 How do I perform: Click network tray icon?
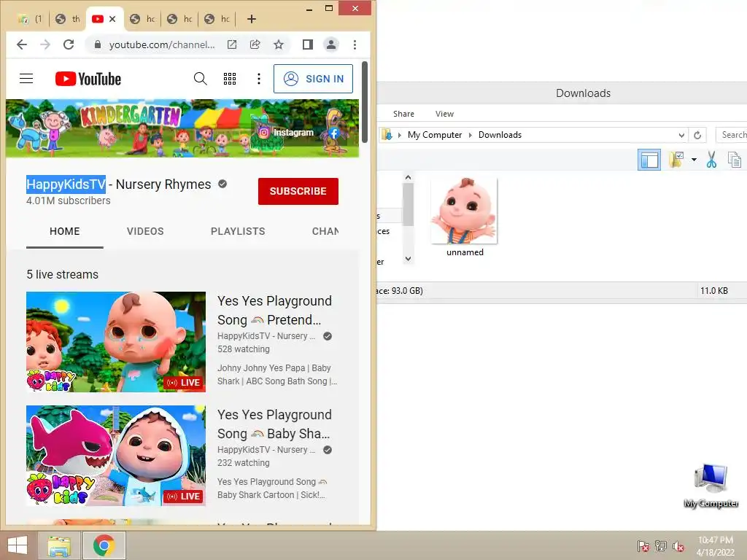click(x=661, y=546)
